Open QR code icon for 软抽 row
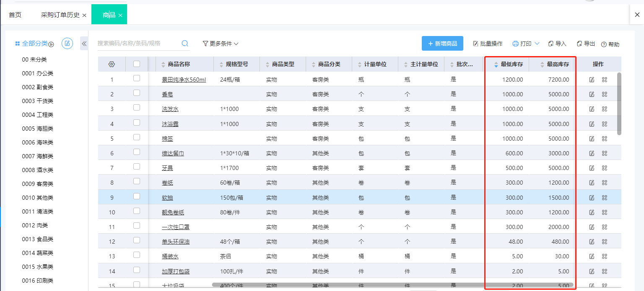 click(604, 198)
